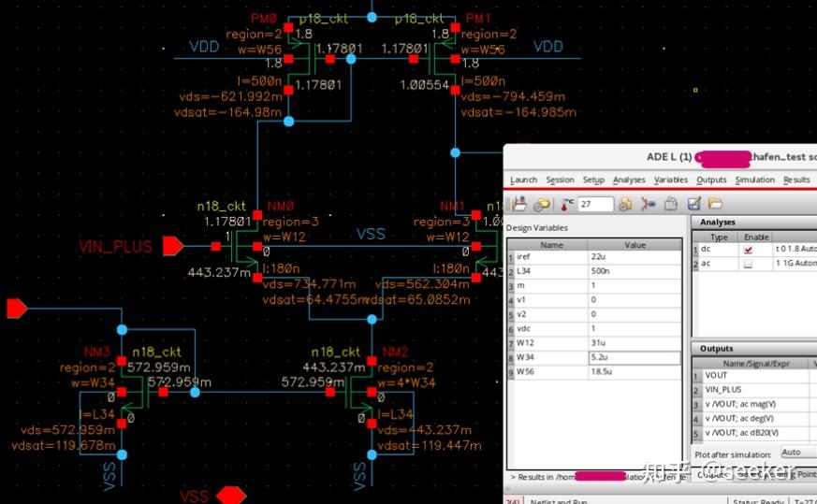Image resolution: width=817 pixels, height=504 pixels.
Task: Enable the ac analysis checkbox
Action: (x=749, y=264)
